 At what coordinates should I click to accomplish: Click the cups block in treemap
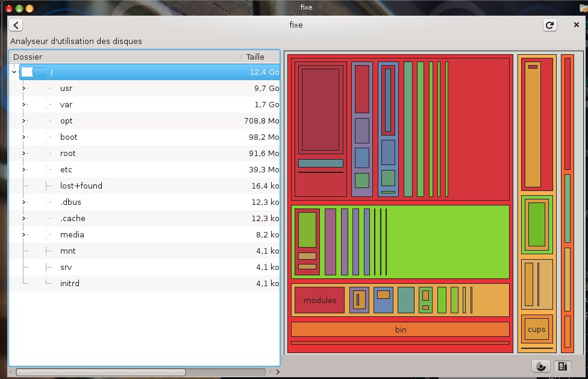[537, 329]
